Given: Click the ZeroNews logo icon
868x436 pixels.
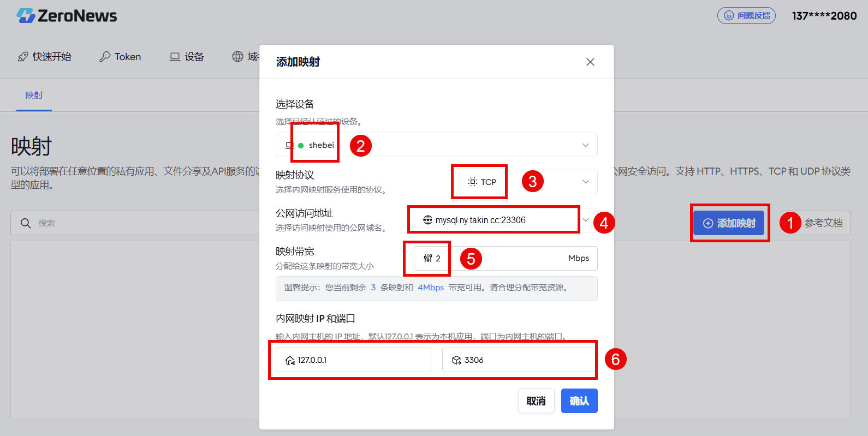Looking at the screenshot, I should (x=25, y=16).
